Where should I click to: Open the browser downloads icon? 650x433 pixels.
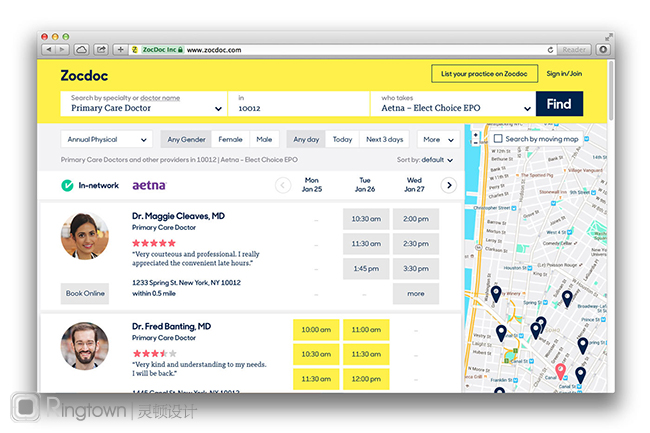point(603,50)
